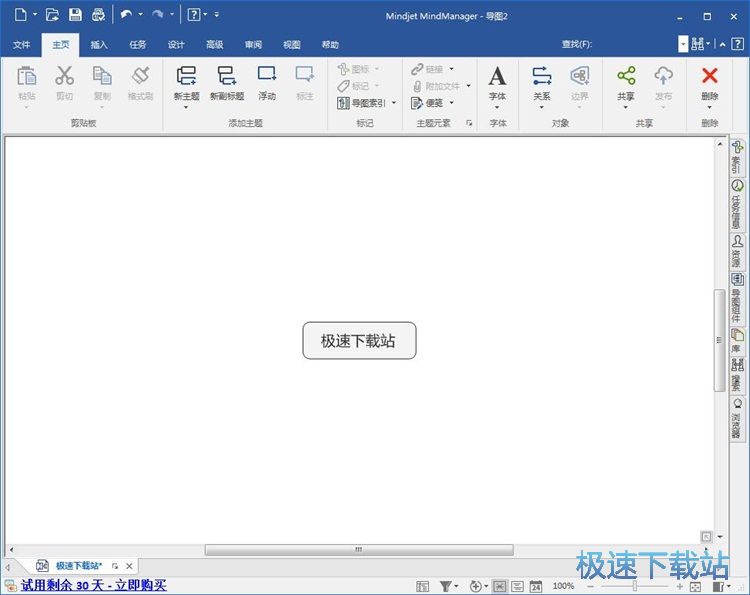This screenshot has width=750, height=595.
Task: Click the 共享 share icon
Action: coord(625,77)
